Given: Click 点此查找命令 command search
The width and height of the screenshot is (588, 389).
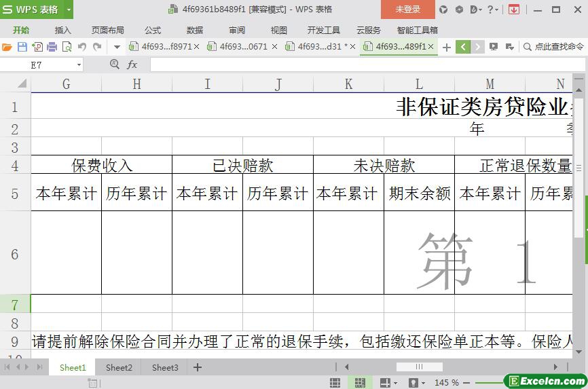Looking at the screenshot, I should coord(553,47).
